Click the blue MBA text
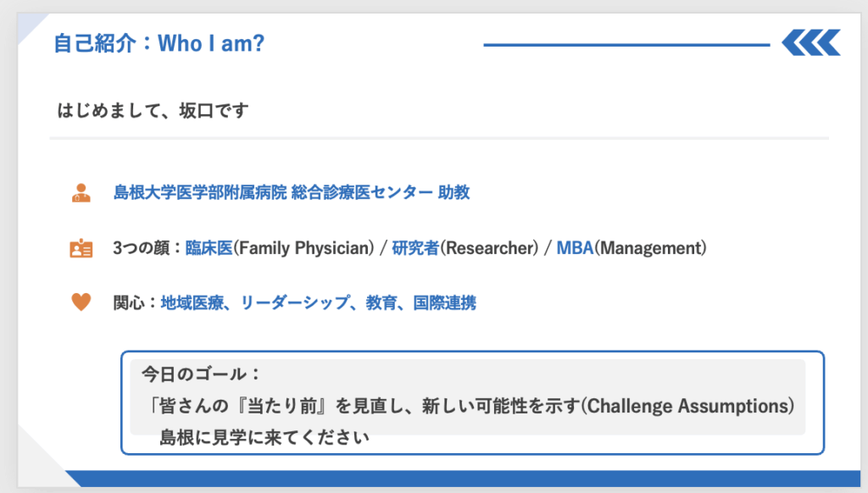 click(575, 249)
